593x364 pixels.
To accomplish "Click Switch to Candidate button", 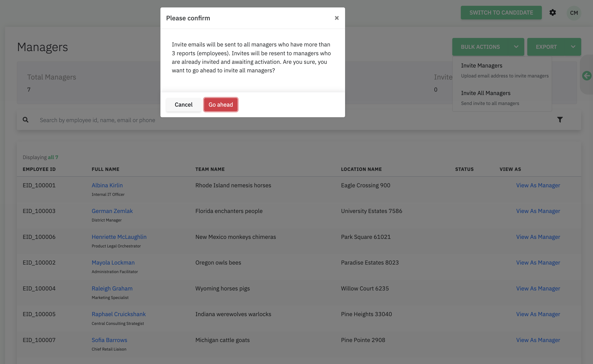I will [x=501, y=12].
